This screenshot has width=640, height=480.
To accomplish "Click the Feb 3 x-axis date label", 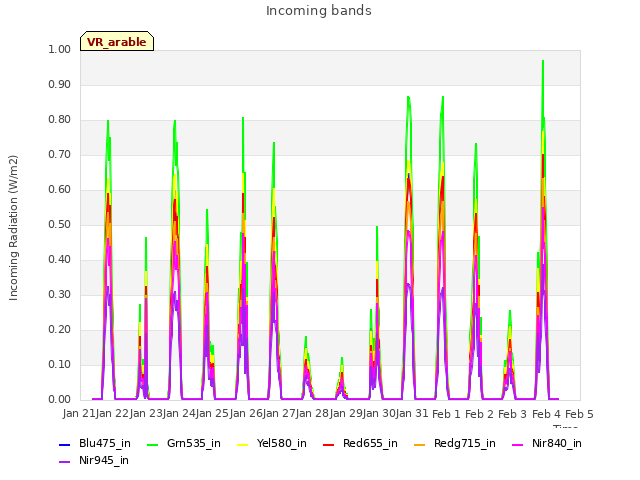I will pos(513,414).
